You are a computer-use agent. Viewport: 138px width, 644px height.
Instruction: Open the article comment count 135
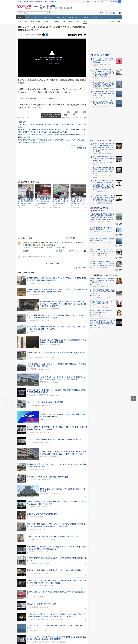(x=33, y=35)
